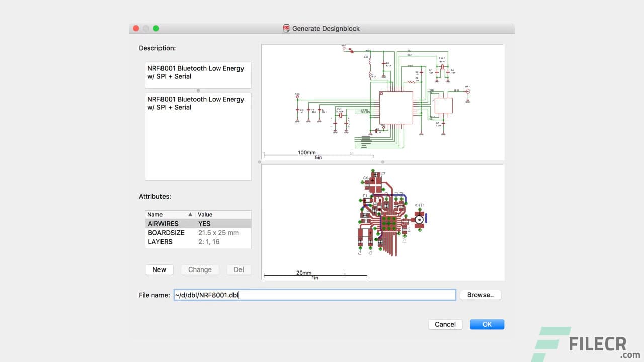
Task: Click Browse to pick a save location
Action: tap(479, 295)
